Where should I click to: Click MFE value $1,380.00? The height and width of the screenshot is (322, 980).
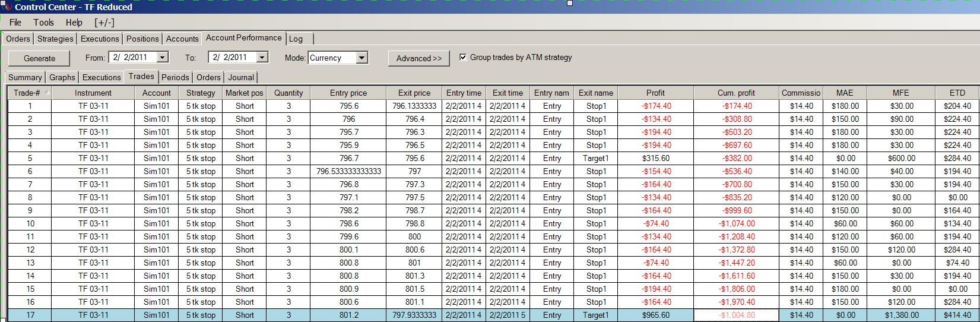[x=901, y=315]
